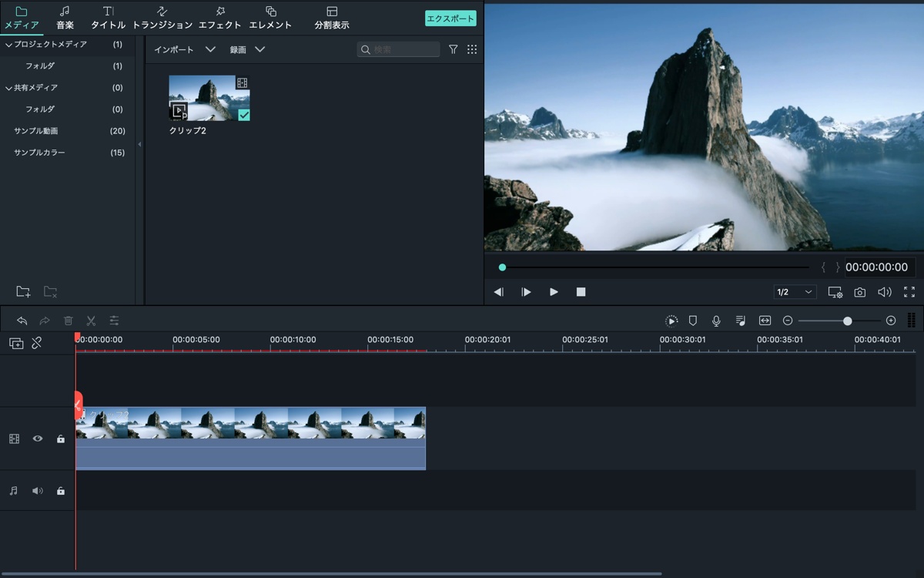
Task: Delete the selected clip with the trash icon
Action: [x=68, y=321]
